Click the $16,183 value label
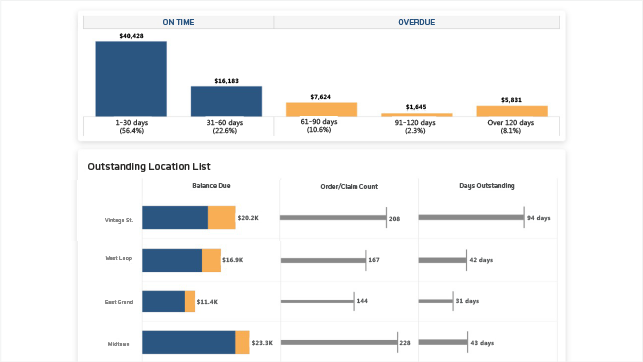 click(226, 81)
